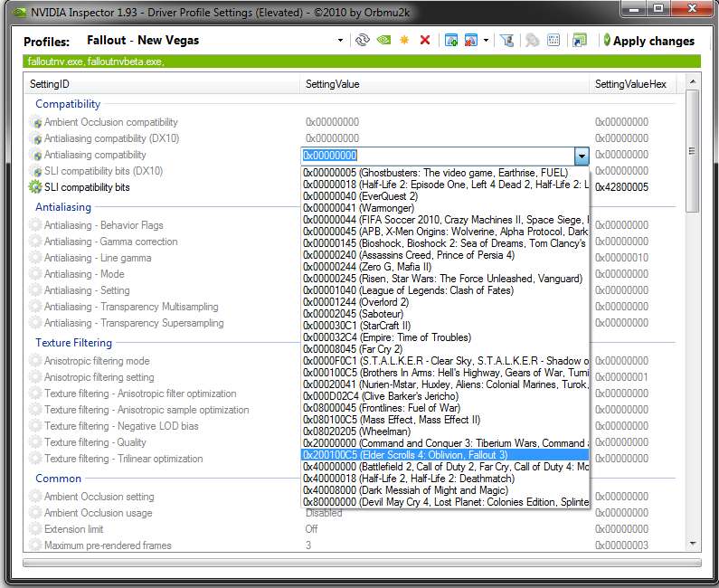Click the vertical scrollbar thumb
The image size is (719, 588).
click(693, 151)
